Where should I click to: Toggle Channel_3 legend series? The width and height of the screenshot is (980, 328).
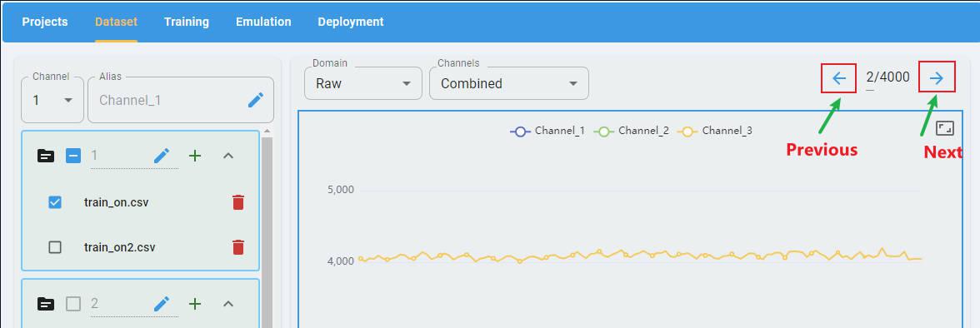pos(715,132)
